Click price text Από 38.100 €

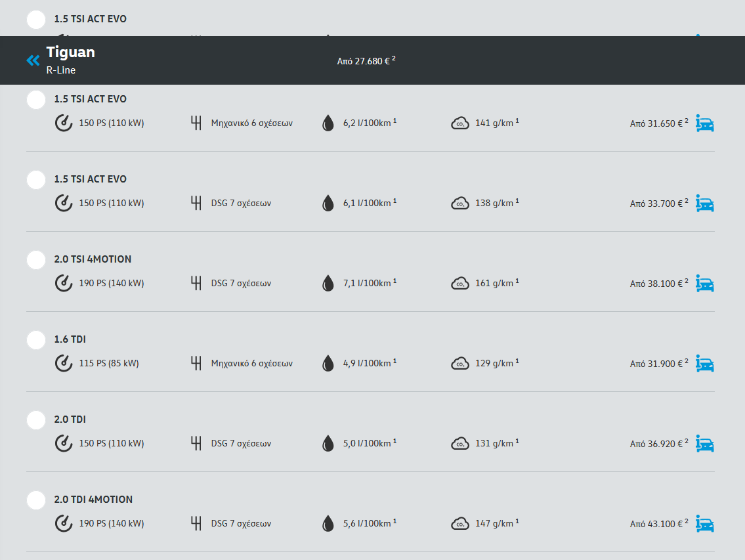point(659,284)
